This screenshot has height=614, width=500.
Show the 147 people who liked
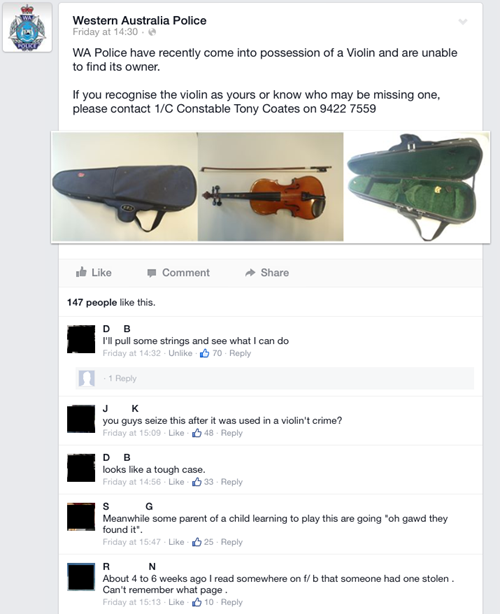(x=92, y=302)
